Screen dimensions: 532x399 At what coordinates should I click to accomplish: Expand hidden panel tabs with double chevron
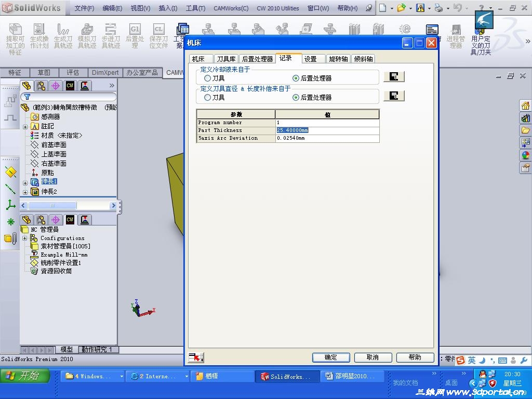tap(112, 86)
